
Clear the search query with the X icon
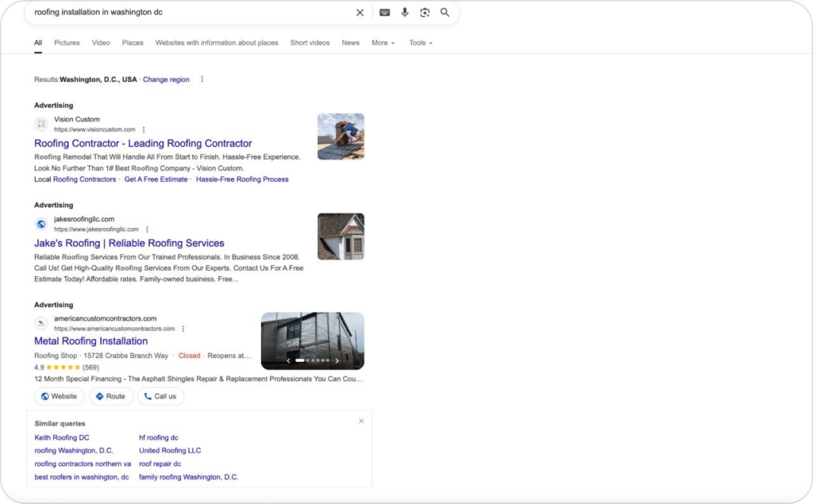tap(360, 13)
